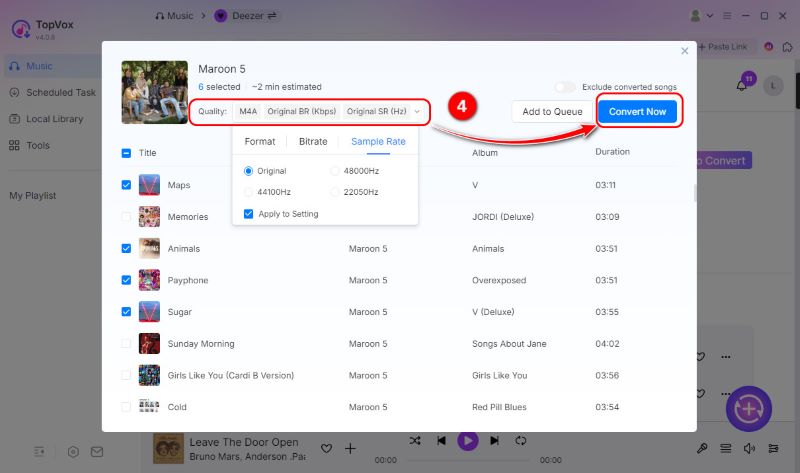Open the equalizer settings icon
The height and width of the screenshot is (473, 800).
[x=773, y=449]
